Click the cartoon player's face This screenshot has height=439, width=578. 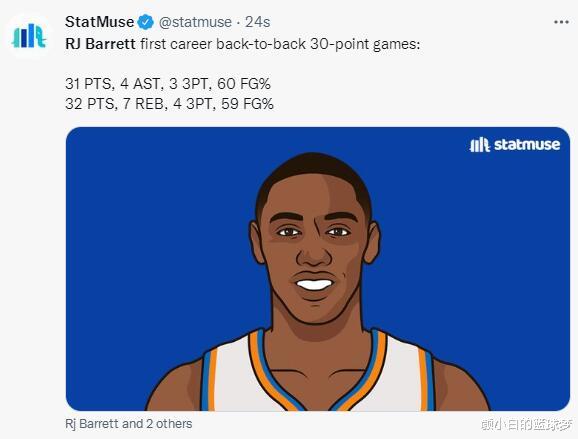314,245
